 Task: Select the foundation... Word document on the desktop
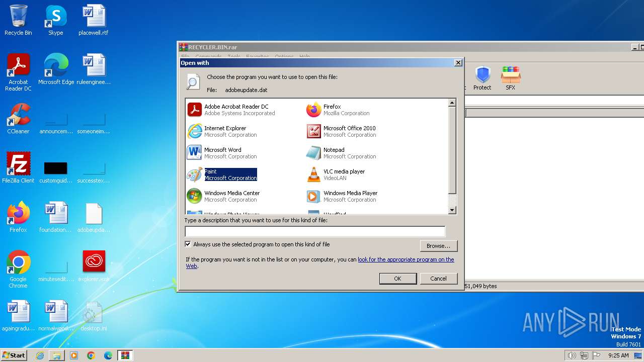[56, 217]
